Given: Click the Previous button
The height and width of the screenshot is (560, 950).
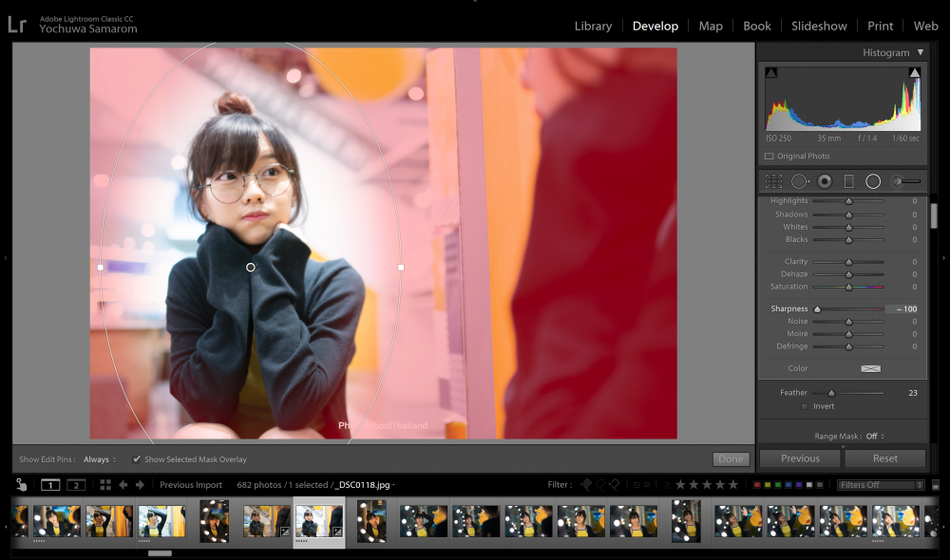Looking at the screenshot, I should pyautogui.click(x=800, y=458).
